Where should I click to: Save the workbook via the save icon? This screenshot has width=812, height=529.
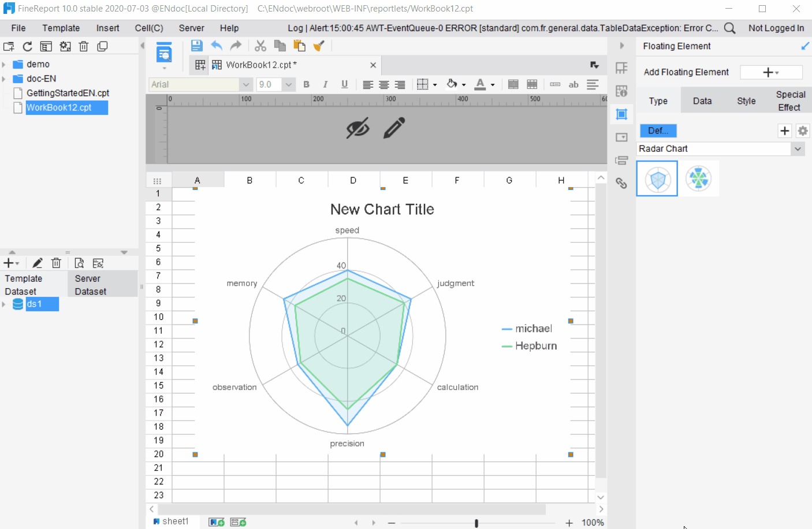[196, 44]
